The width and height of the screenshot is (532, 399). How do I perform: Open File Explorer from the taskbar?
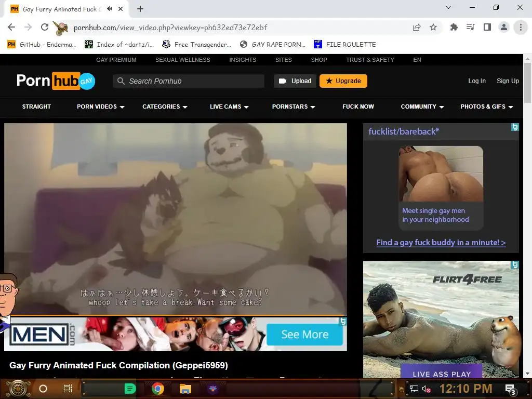[185, 389]
